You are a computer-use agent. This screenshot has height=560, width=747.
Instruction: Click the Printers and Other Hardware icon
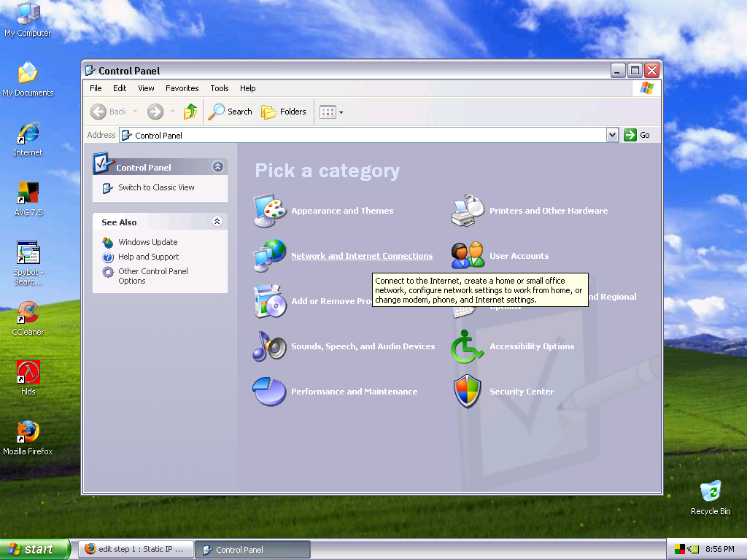tap(468, 211)
